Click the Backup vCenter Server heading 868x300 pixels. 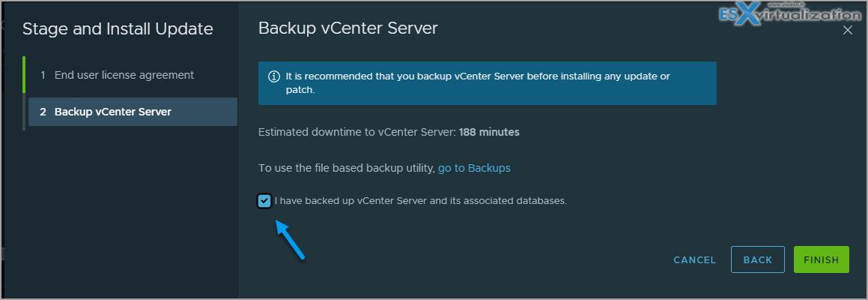348,28
